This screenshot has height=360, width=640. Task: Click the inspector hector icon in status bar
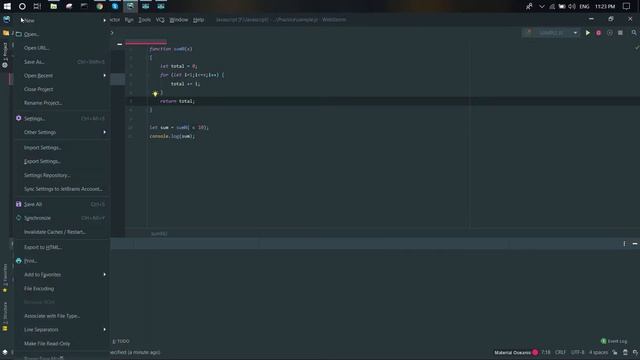point(625,352)
